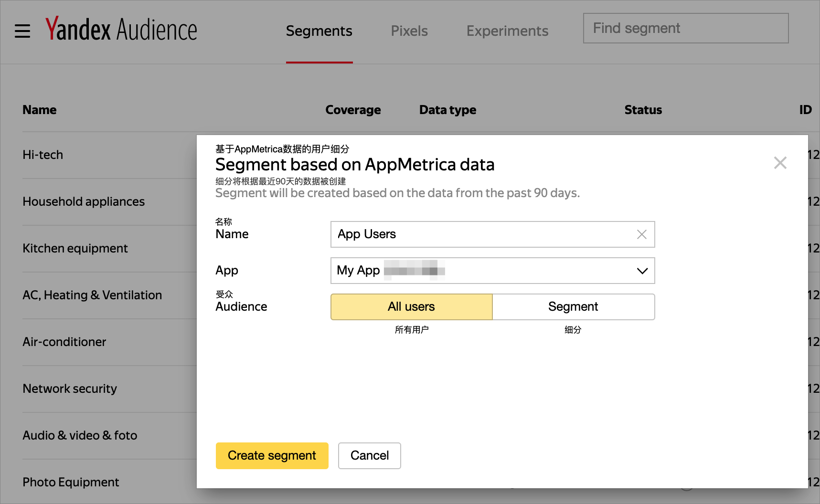
Task: Click the Cancel button
Action: click(x=369, y=455)
